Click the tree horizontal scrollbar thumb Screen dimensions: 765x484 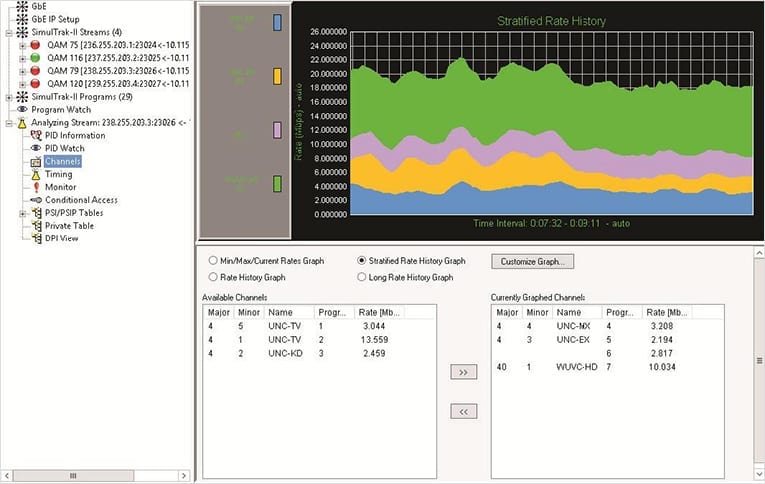73,476
